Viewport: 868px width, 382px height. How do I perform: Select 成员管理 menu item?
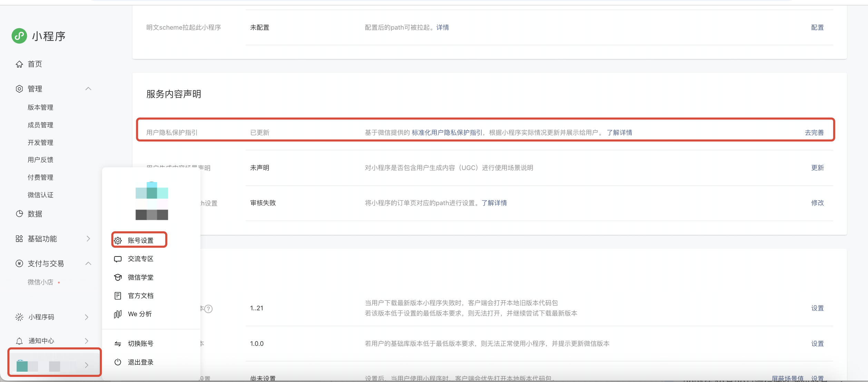click(x=40, y=125)
